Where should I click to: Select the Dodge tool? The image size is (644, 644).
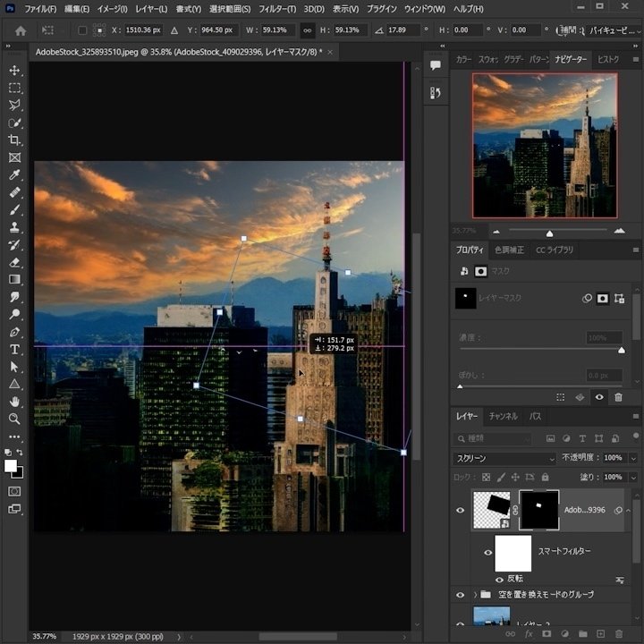point(14,314)
